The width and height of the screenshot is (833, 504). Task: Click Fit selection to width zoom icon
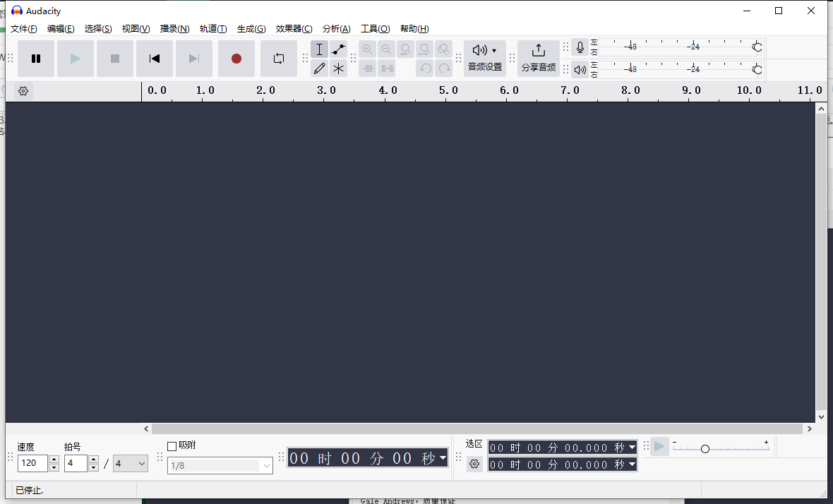tap(405, 49)
